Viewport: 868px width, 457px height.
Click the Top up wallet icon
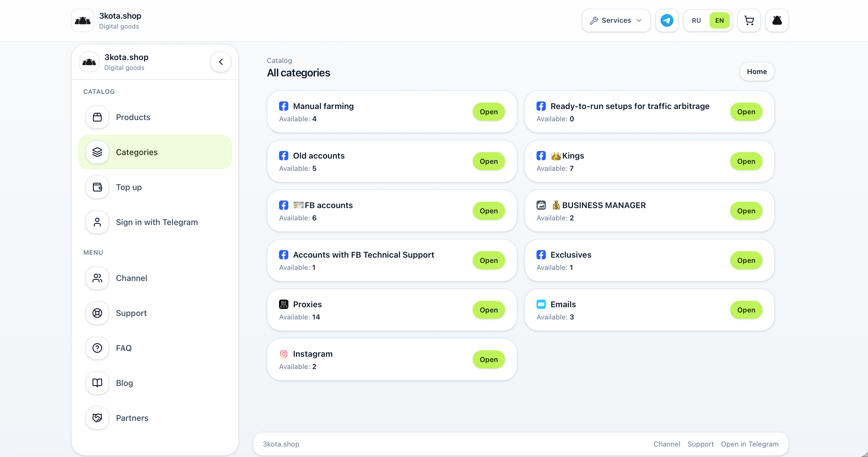97,187
